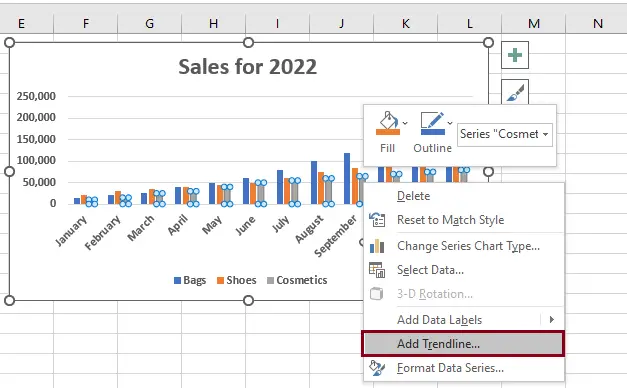
Task: Click the Change Series Chart Type icon
Action: point(377,246)
